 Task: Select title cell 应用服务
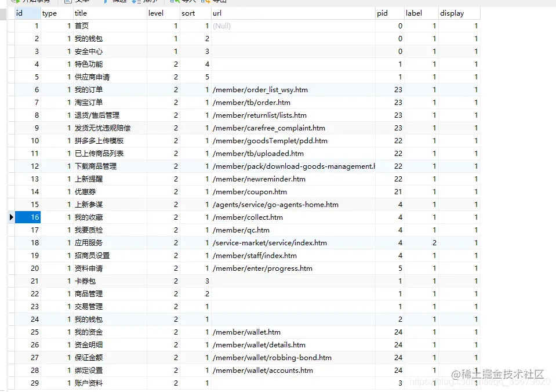pos(110,243)
